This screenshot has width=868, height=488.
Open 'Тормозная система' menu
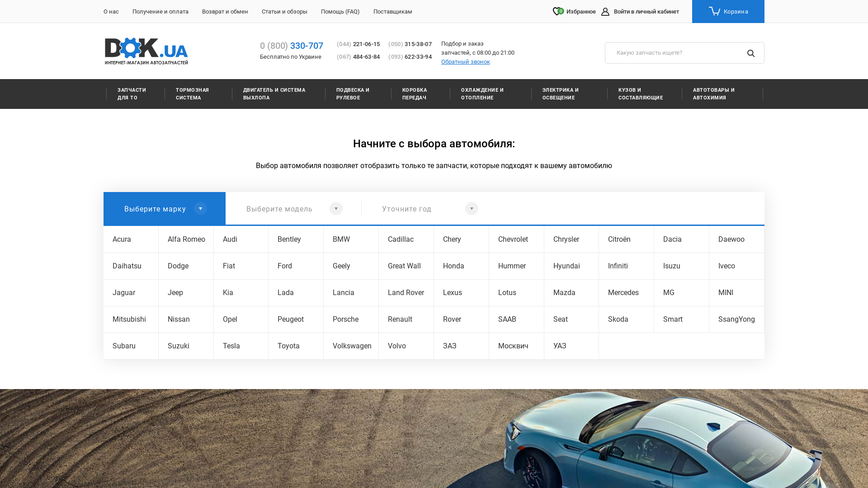click(192, 94)
